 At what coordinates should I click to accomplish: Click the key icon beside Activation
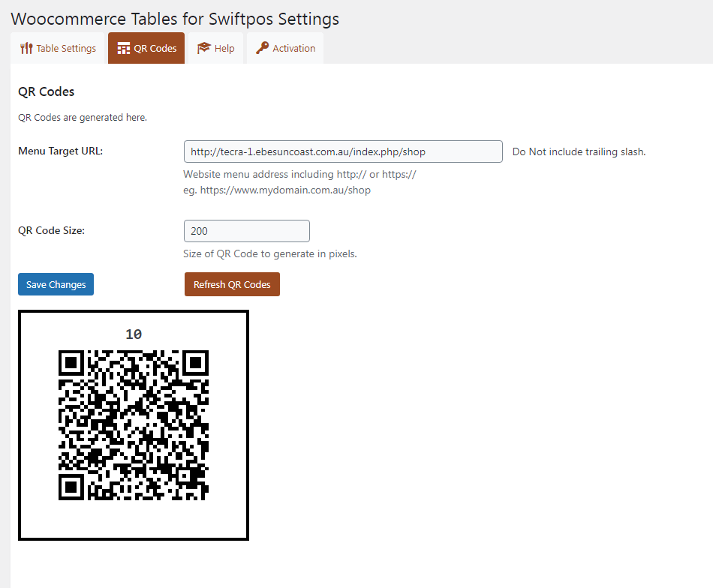[262, 48]
